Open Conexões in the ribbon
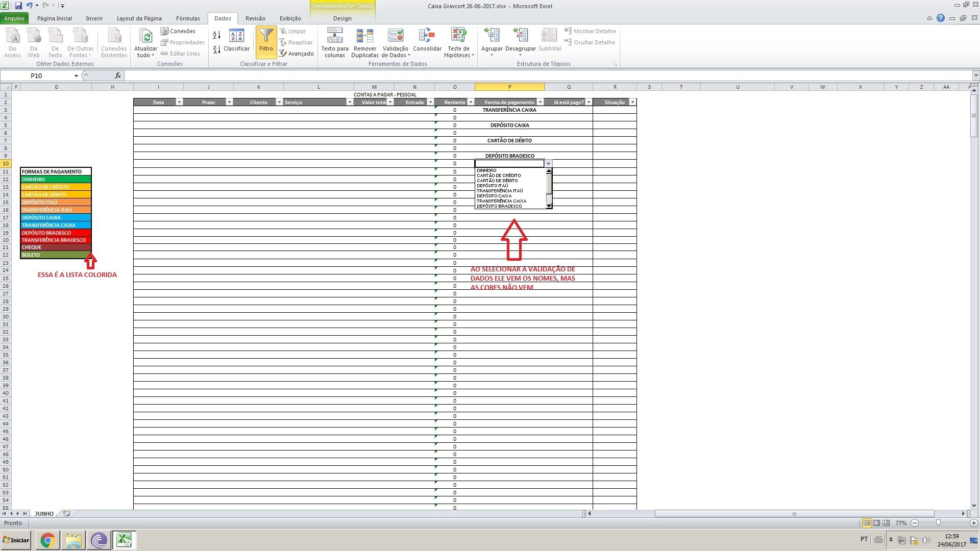 pyautogui.click(x=178, y=31)
